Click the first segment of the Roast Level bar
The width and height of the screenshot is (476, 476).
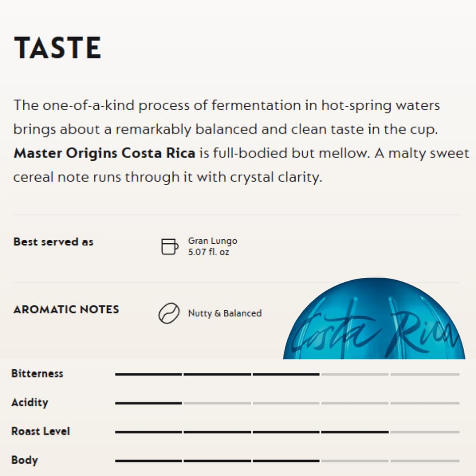point(149,432)
